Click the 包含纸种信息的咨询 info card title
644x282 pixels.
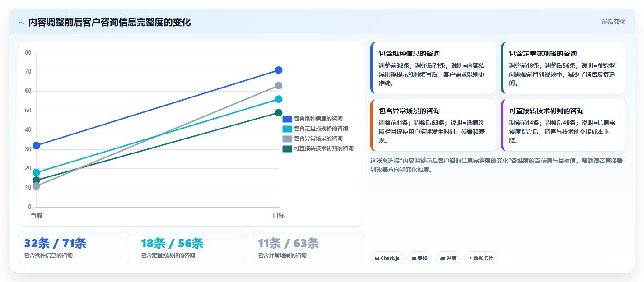409,53
